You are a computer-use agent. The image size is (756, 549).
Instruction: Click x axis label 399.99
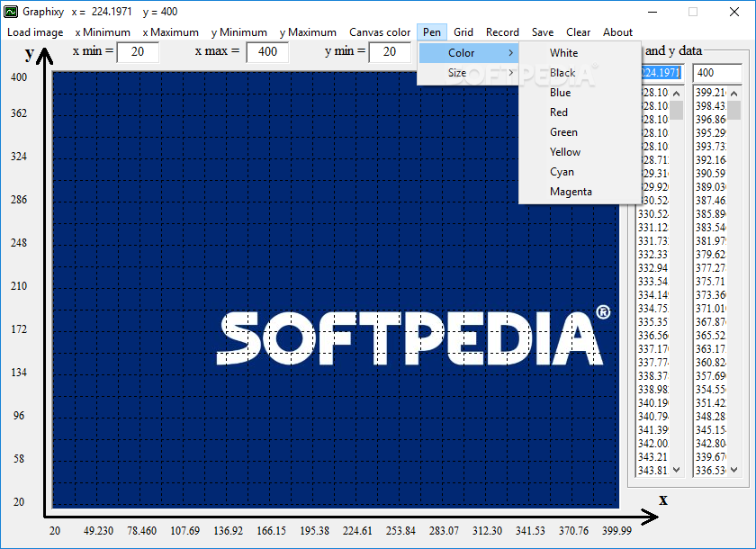[616, 531]
